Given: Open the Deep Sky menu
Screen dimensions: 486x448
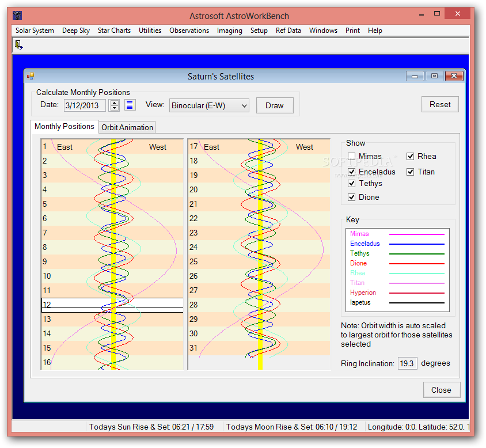Looking at the screenshot, I should (76, 31).
